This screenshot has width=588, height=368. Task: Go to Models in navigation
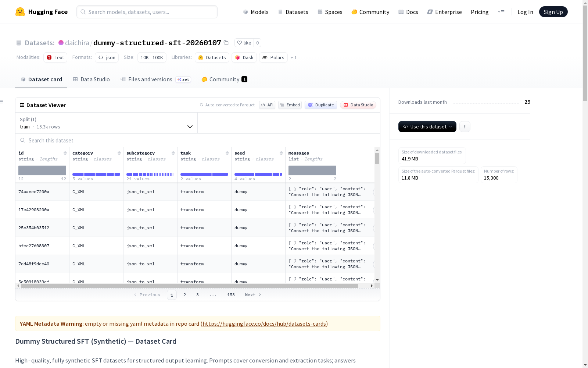256,12
